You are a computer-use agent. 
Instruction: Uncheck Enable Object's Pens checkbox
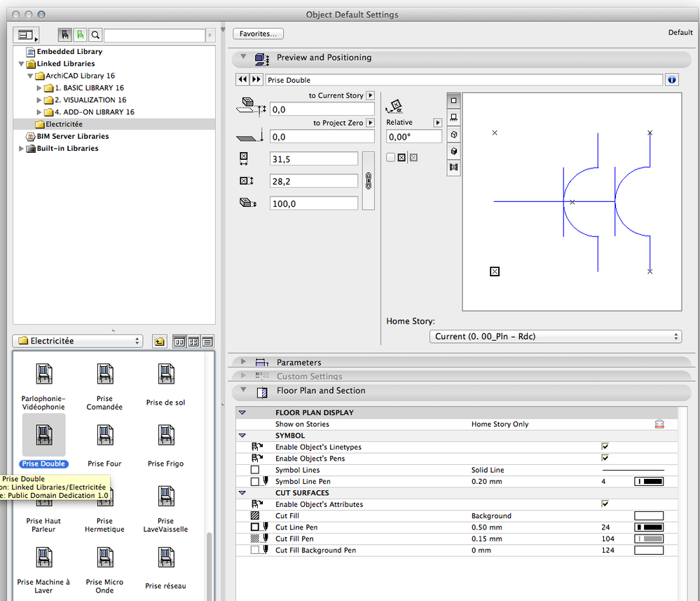(x=605, y=458)
